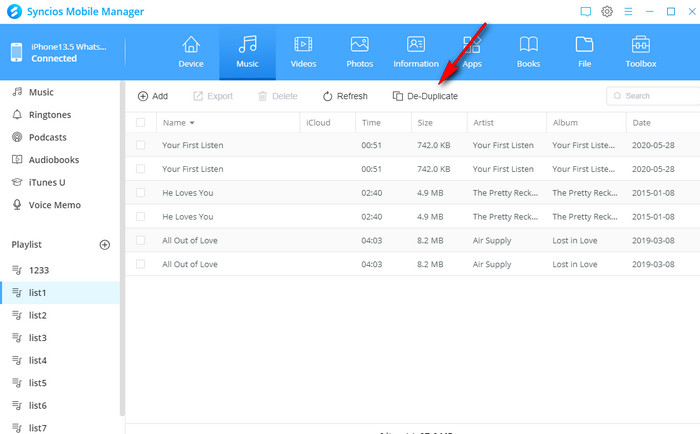700x434 pixels.
Task: Sort by the Album column header
Action: point(586,122)
